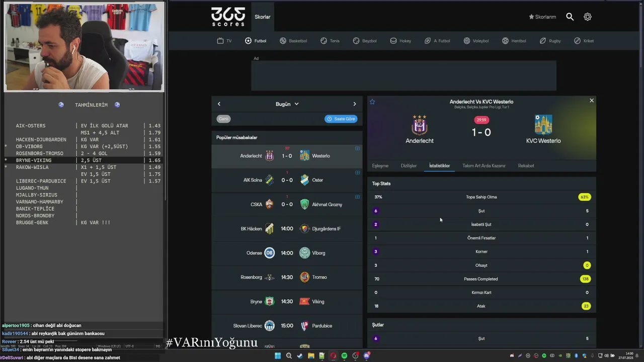Click Saate Göre sort button

341,119
